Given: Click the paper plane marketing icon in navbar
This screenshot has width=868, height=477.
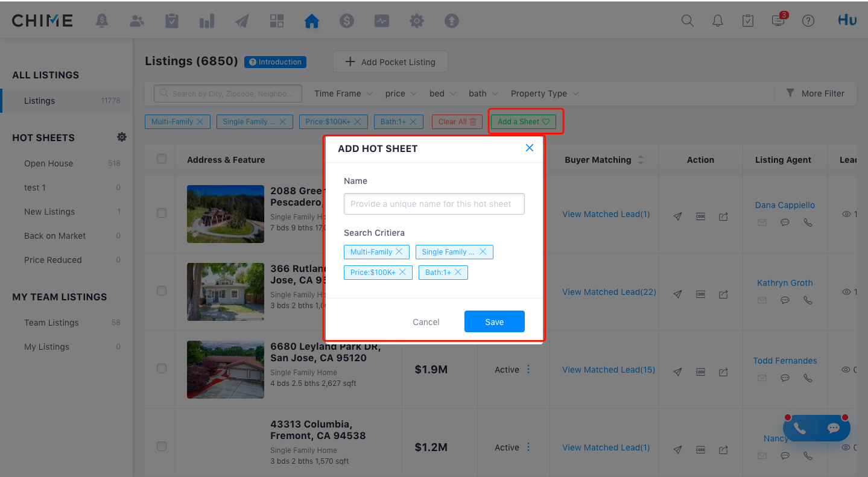Looking at the screenshot, I should (x=242, y=21).
